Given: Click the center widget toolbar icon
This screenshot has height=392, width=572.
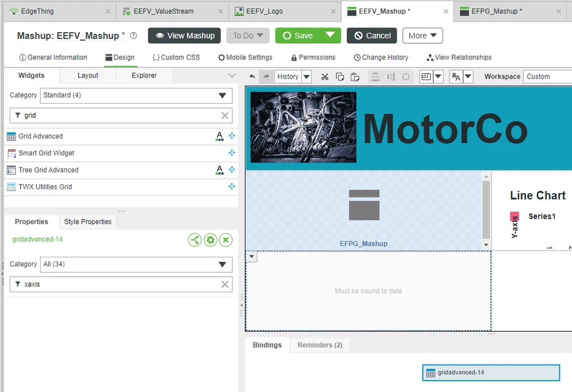Looking at the screenshot, I should tap(406, 77).
